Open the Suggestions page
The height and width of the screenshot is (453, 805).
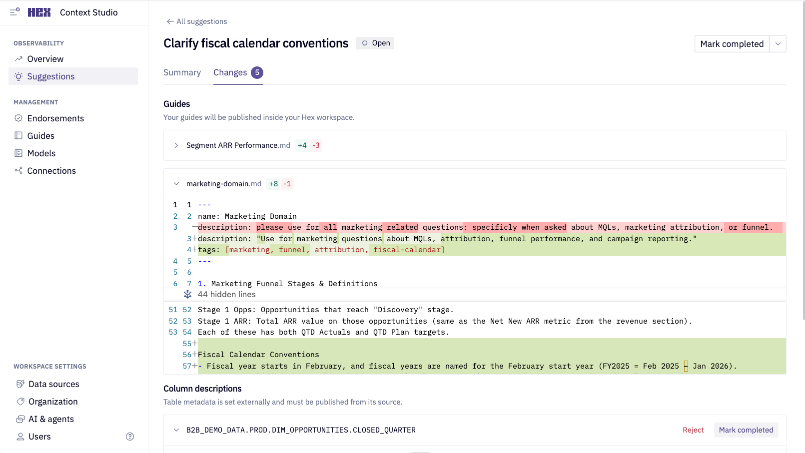click(50, 76)
